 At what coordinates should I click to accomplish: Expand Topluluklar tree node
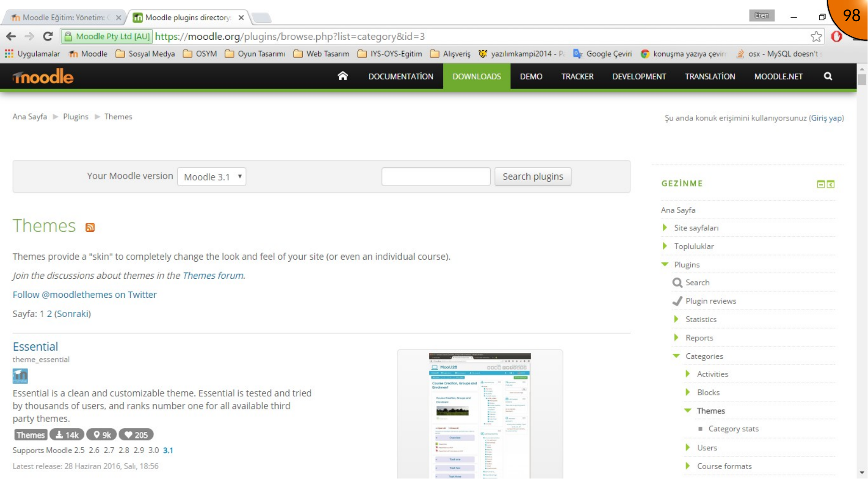tap(665, 246)
